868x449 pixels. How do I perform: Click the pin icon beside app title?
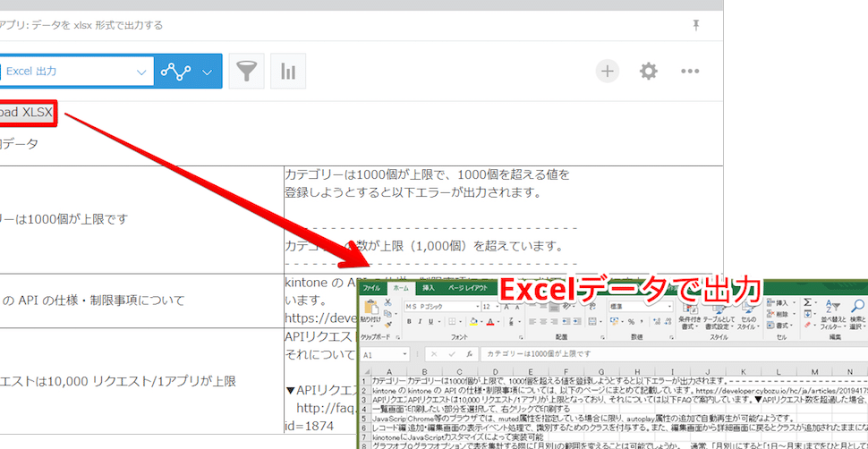click(696, 24)
